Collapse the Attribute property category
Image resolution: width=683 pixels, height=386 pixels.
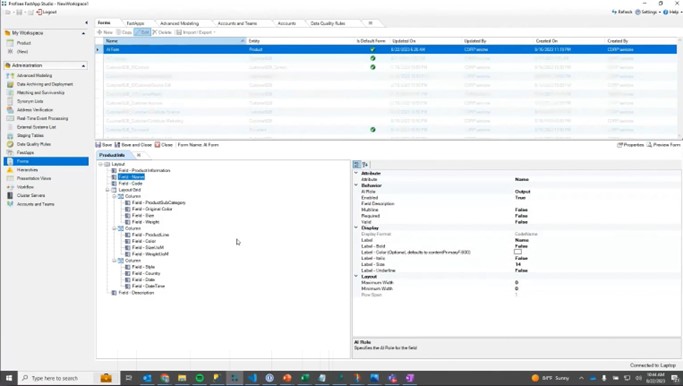click(x=356, y=173)
